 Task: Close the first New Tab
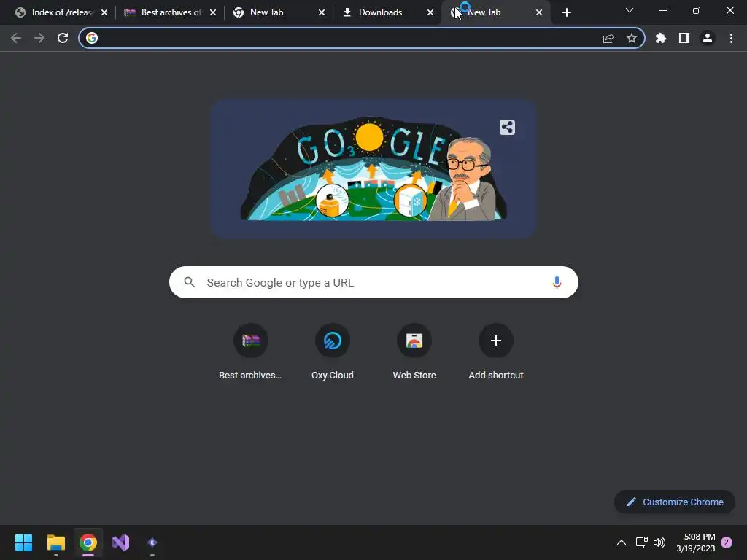point(322,12)
